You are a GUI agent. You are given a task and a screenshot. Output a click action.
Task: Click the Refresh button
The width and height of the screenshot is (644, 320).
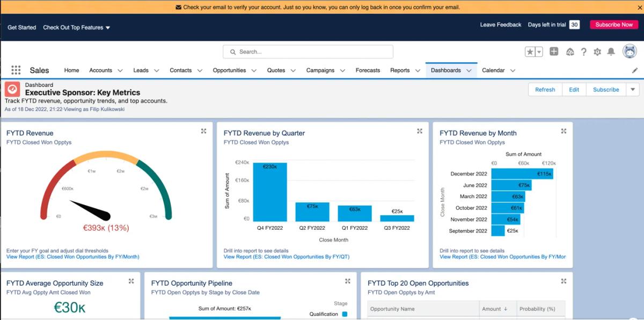tap(545, 90)
